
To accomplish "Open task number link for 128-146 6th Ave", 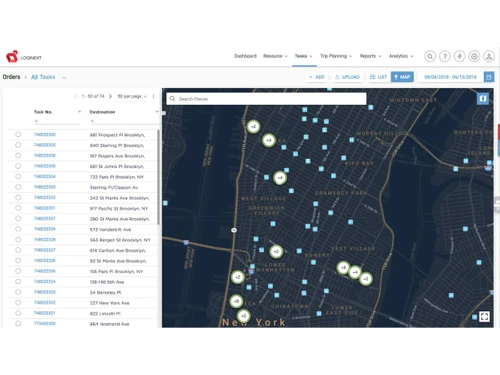I will (45, 282).
